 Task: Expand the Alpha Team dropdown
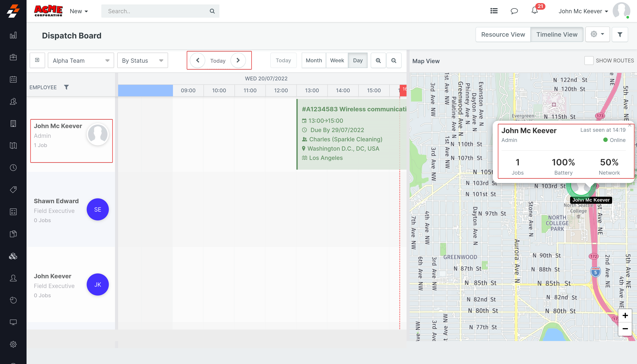pyautogui.click(x=81, y=61)
